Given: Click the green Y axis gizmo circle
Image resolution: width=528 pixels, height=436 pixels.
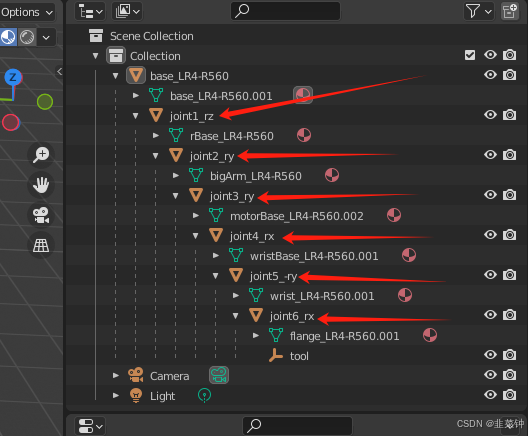Looking at the screenshot, I should click(45, 102).
